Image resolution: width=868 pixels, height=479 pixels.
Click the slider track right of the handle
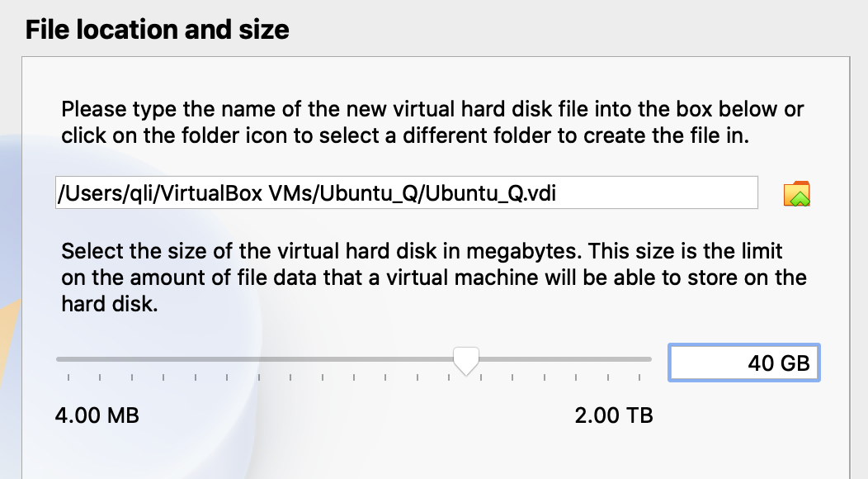coord(561,359)
